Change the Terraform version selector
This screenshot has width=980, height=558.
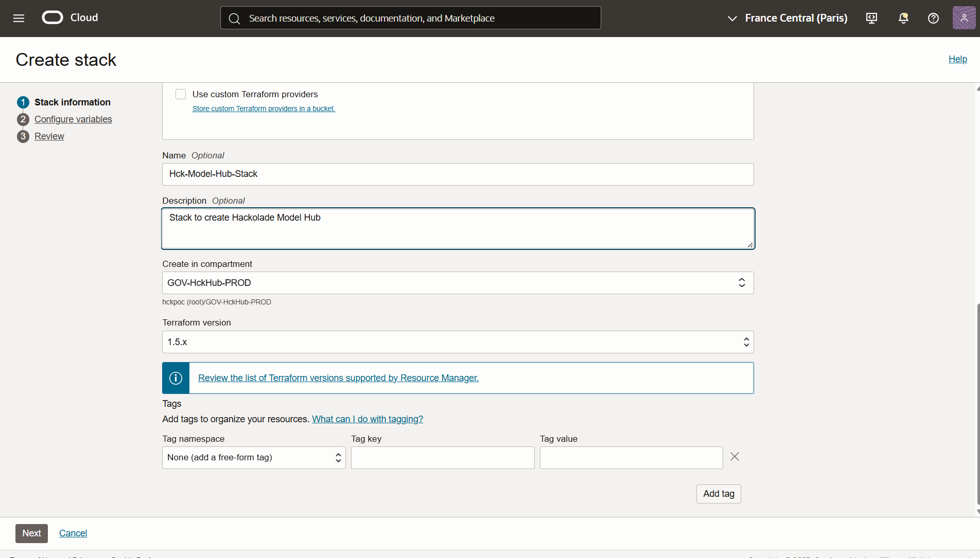[746, 341]
